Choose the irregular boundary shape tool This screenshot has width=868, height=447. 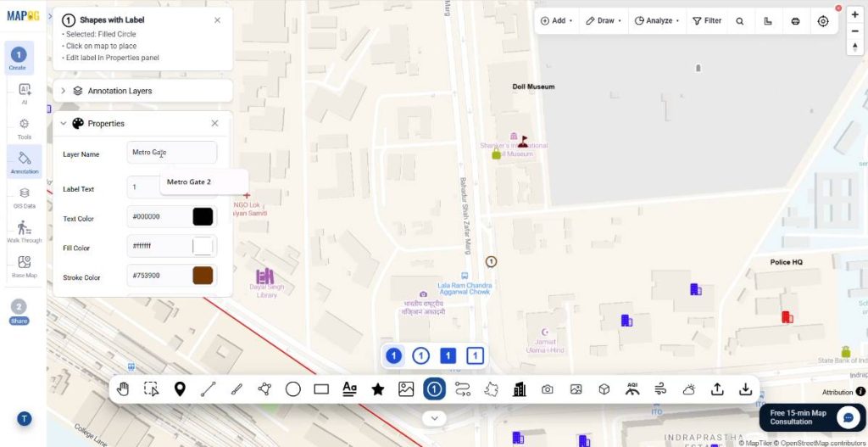click(491, 389)
